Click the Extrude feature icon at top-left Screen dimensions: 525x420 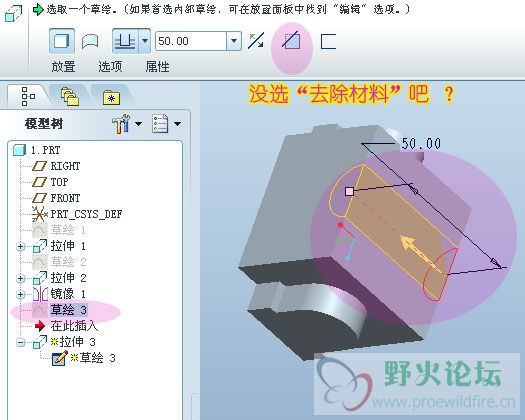pyautogui.click(x=14, y=14)
